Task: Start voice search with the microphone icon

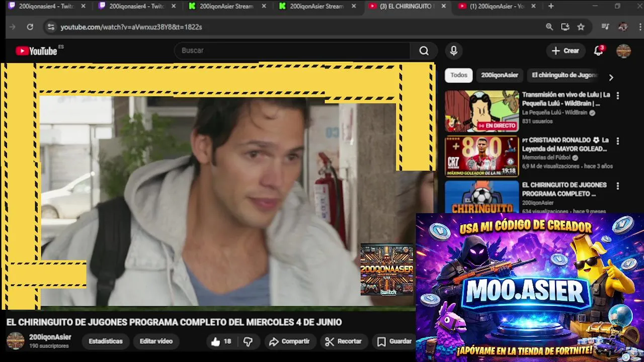Action: [453, 51]
